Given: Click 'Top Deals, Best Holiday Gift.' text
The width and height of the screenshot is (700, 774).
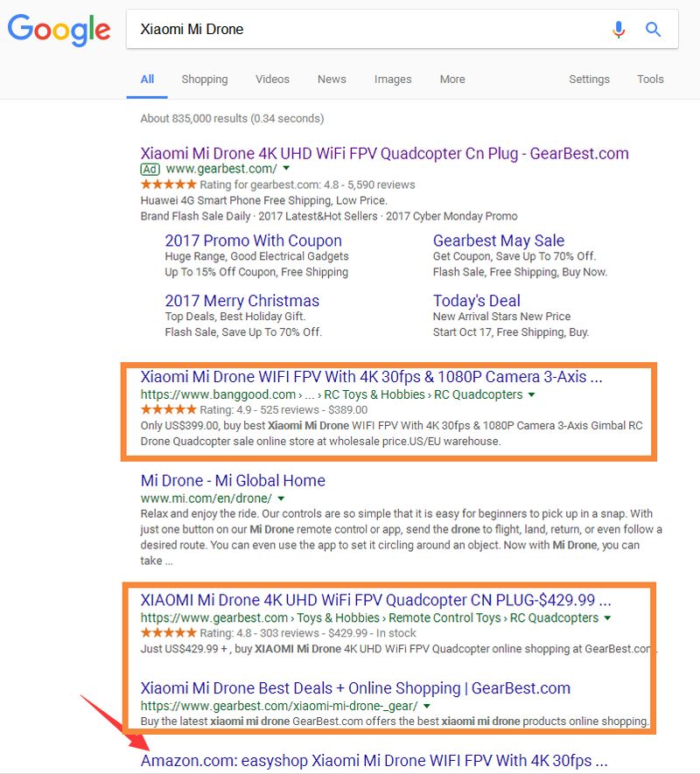Looking at the screenshot, I should pyautogui.click(x=235, y=317).
